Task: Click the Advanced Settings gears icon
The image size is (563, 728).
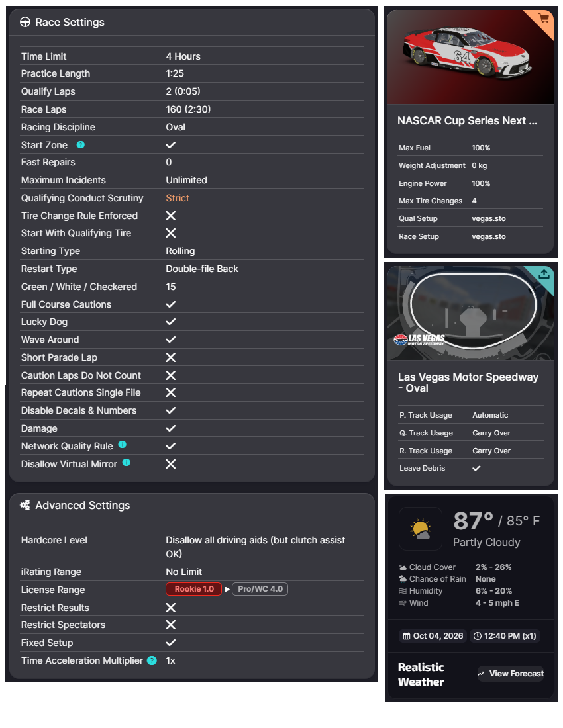Action: [25, 505]
